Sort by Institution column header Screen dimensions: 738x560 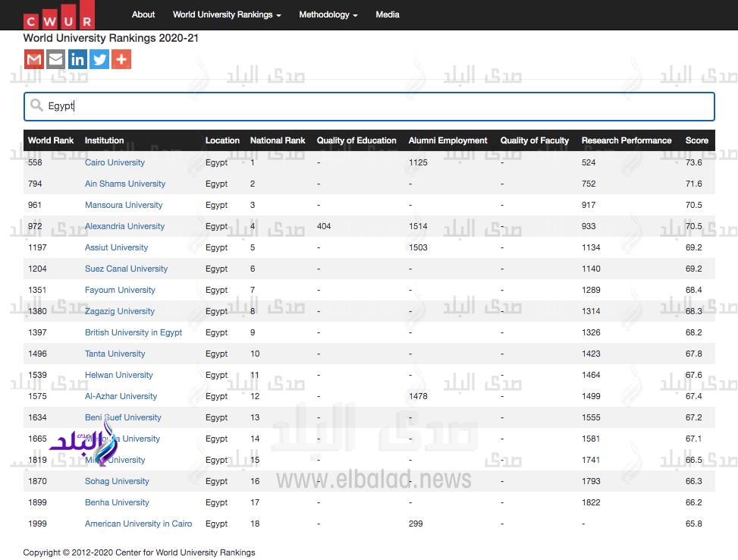coord(104,140)
